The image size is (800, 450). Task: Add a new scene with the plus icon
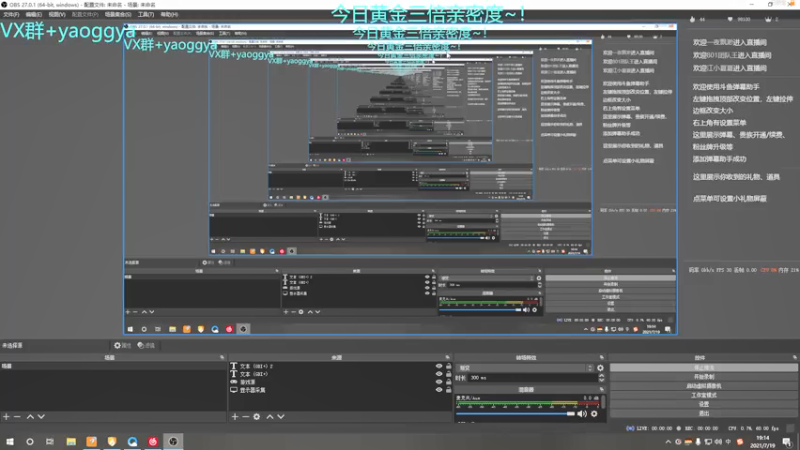click(6, 417)
